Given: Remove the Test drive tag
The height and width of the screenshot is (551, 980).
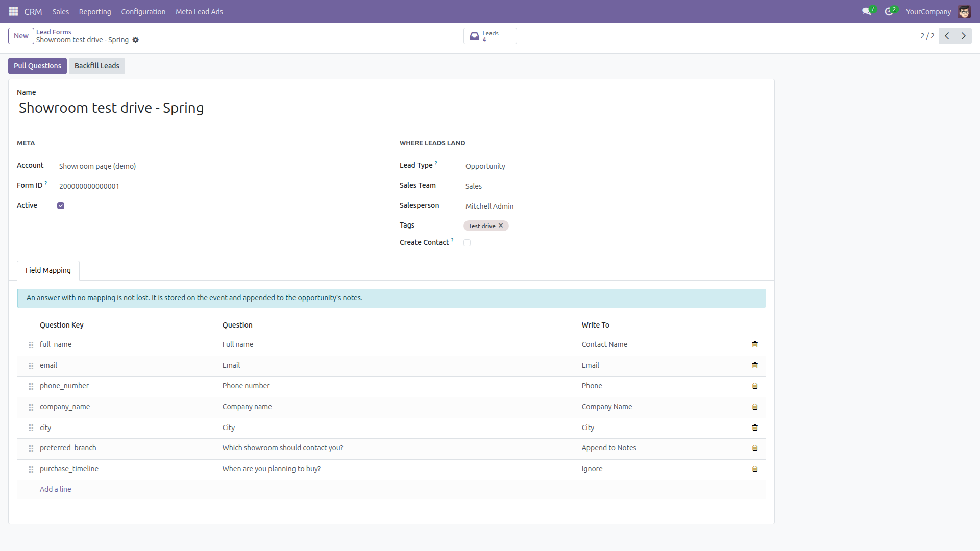Looking at the screenshot, I should [x=501, y=226].
